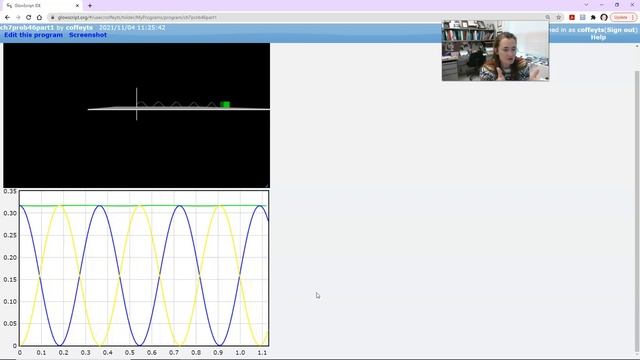The width and height of the screenshot is (640, 360).
Task: Open a new browser tab with plus
Action: (90, 6)
